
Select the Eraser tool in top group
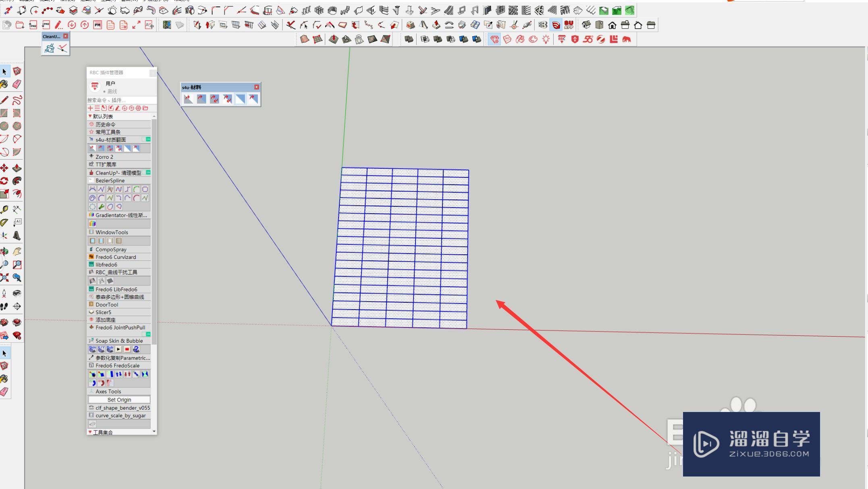(x=17, y=84)
